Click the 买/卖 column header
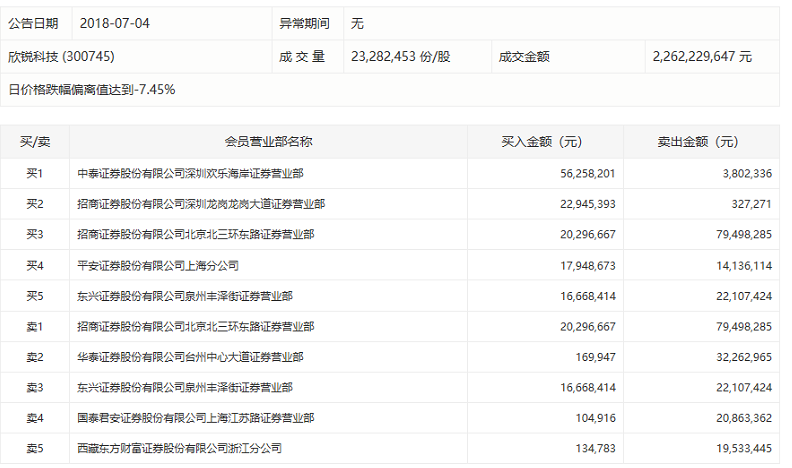The image size is (792, 468). 35,142
